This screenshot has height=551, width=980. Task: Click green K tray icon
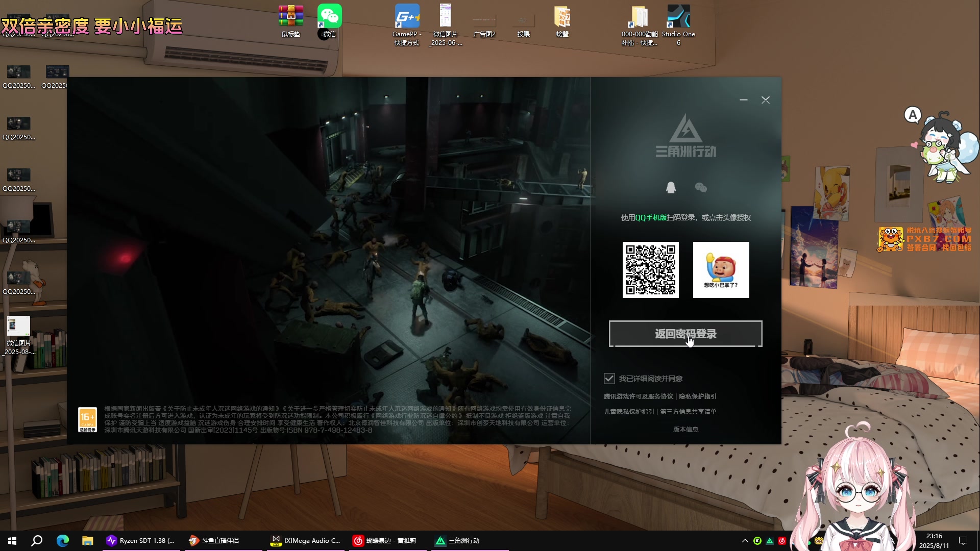(757, 541)
